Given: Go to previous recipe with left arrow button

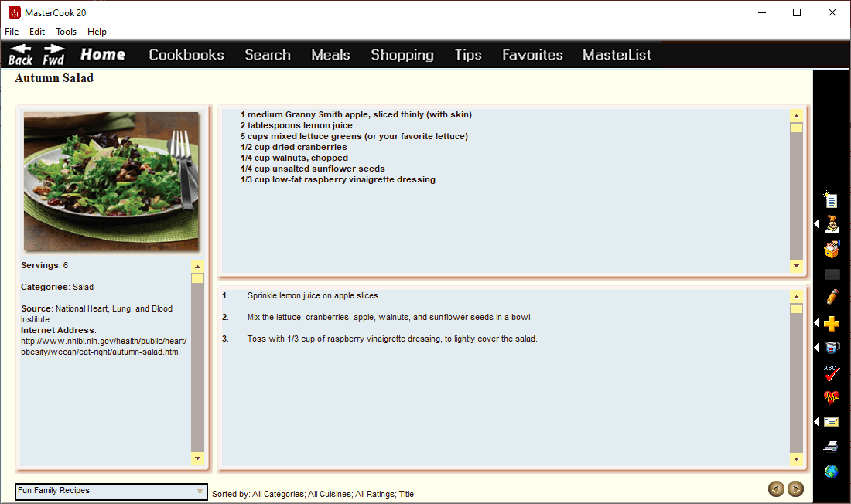Looking at the screenshot, I should (776, 489).
